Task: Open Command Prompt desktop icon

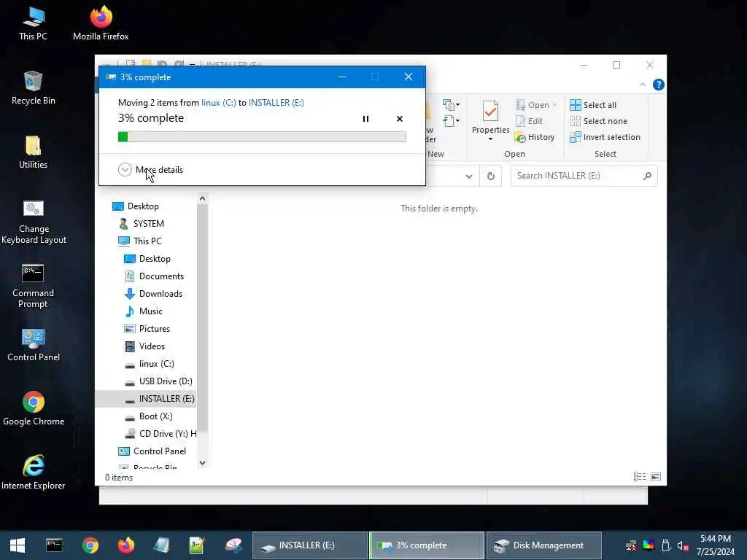Action: coord(34,286)
